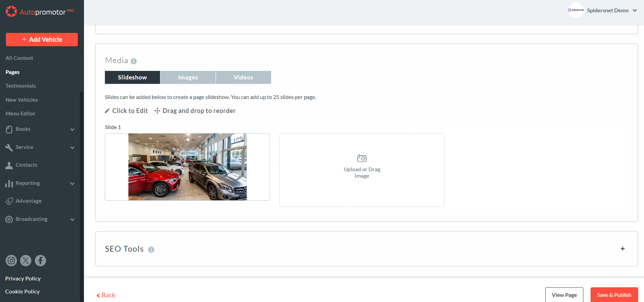
Task: Switch to the Images tab
Action: pos(188,77)
